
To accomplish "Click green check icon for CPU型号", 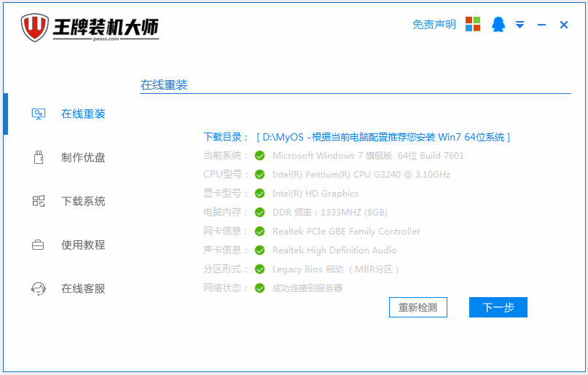I will click(260, 175).
